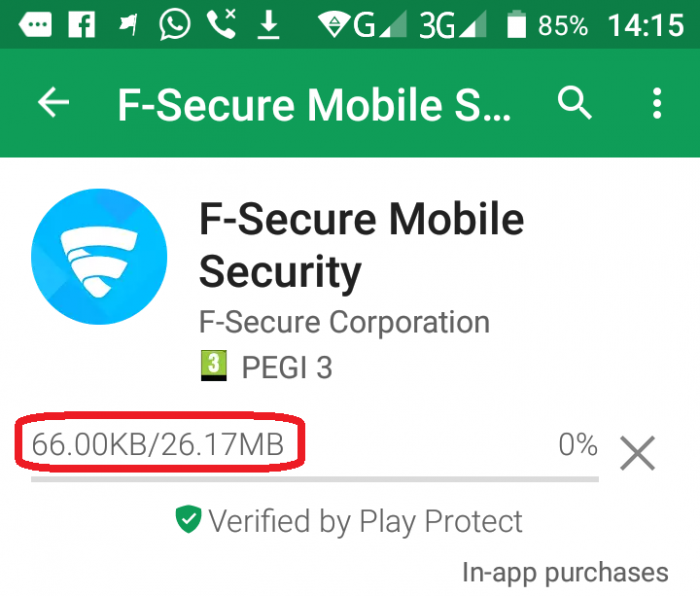Tap the back arrow in header
The width and height of the screenshot is (700, 596).
[54, 103]
